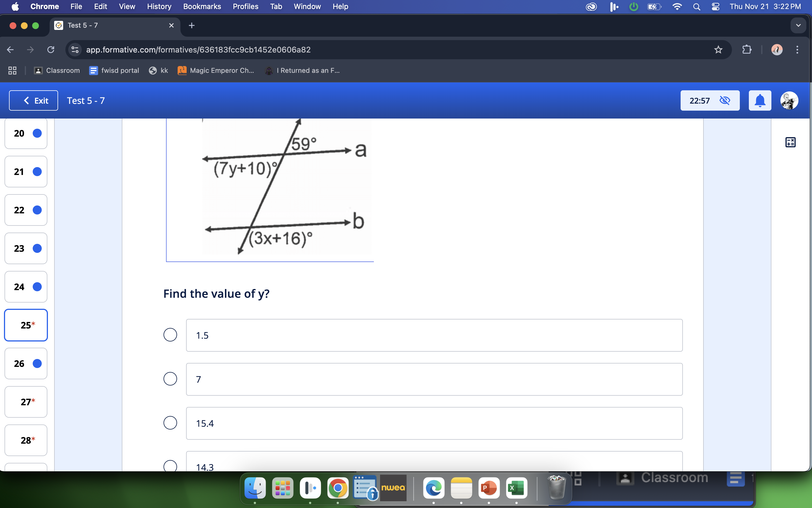Select answer choice 15.4 radio button
The height and width of the screenshot is (508, 812).
[170, 423]
